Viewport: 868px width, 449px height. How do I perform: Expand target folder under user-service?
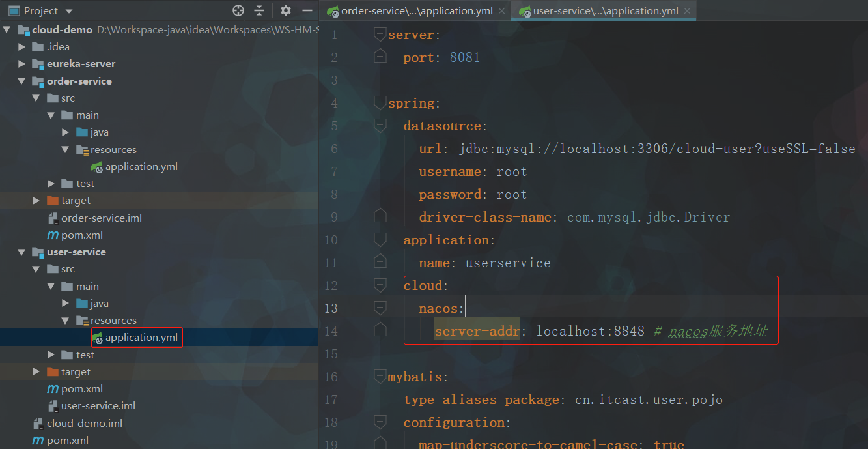tap(36, 372)
